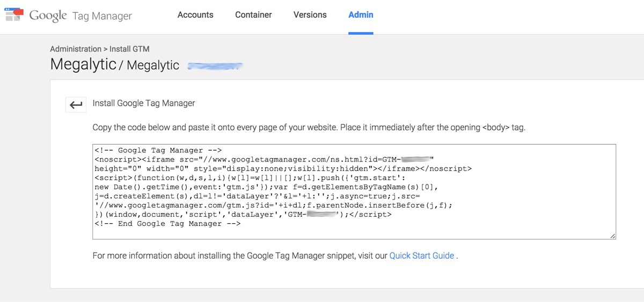Click the large Megalytic account name

point(83,65)
